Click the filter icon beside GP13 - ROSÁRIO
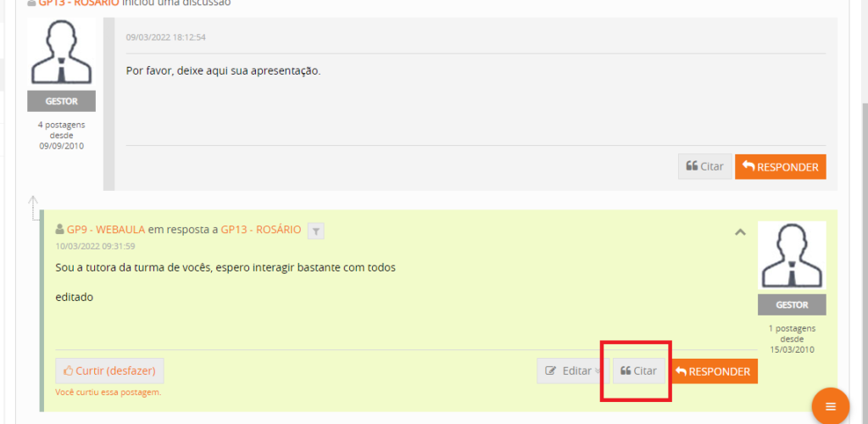 click(x=315, y=230)
